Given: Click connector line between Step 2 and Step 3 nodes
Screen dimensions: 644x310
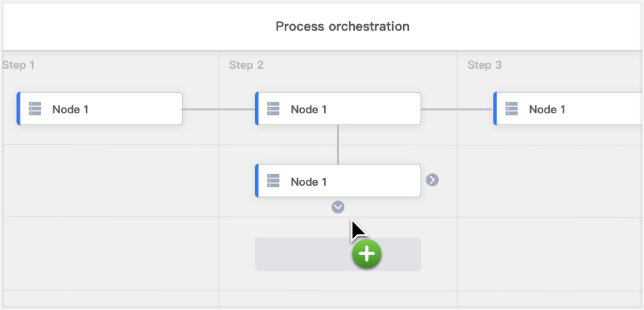Looking at the screenshot, I should click(x=456, y=109).
